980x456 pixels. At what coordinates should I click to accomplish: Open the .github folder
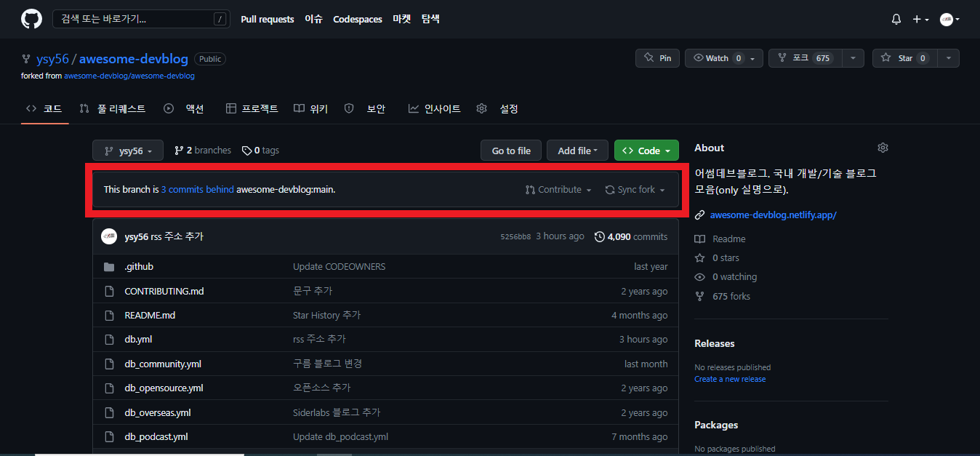[x=139, y=267]
